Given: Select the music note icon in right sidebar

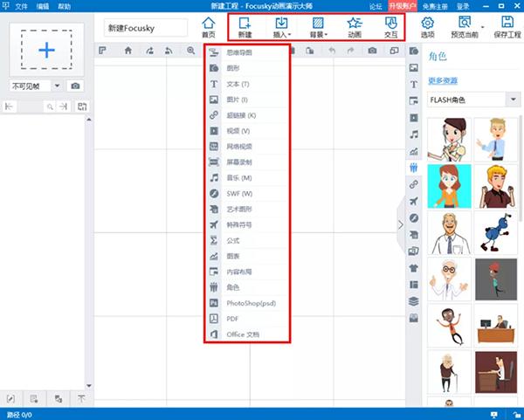Looking at the screenshot, I should coord(414,134).
